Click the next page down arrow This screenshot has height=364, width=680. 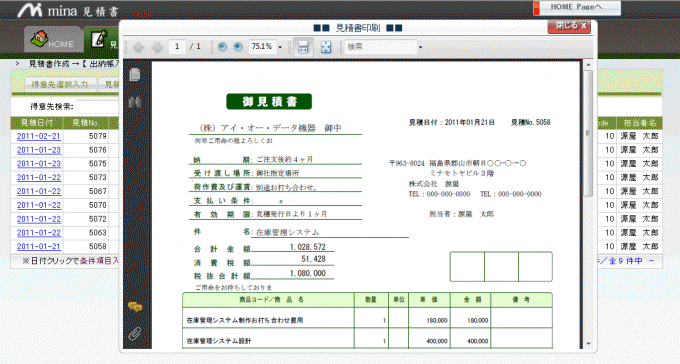[157, 47]
